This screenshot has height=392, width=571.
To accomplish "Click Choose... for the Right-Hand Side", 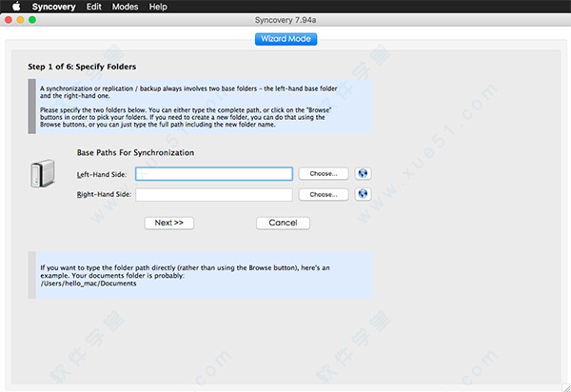I will click(323, 195).
